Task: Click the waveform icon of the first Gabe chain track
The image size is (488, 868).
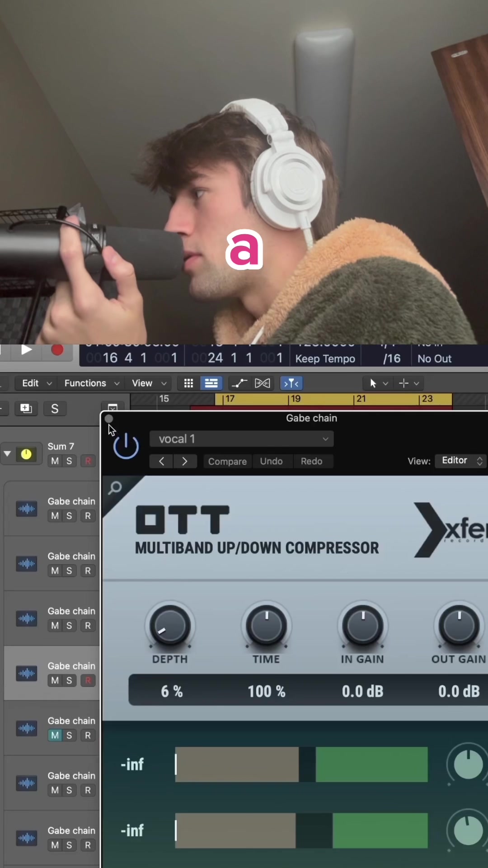Action: [27, 509]
